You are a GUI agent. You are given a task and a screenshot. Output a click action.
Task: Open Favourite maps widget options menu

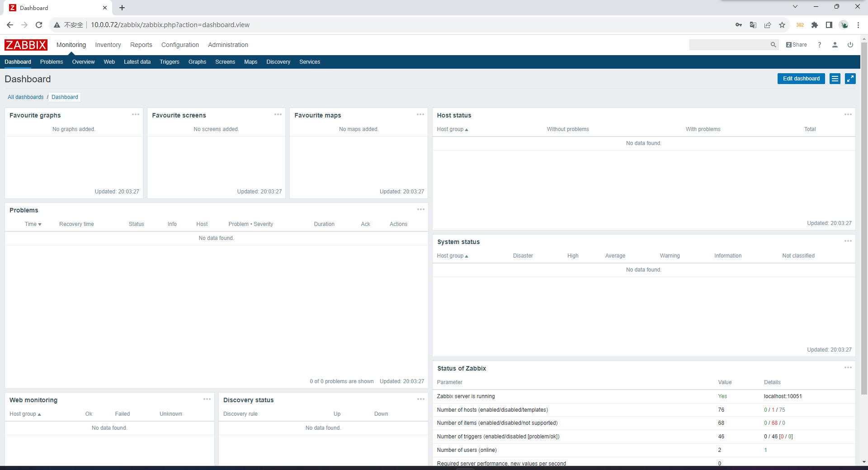[420, 114]
